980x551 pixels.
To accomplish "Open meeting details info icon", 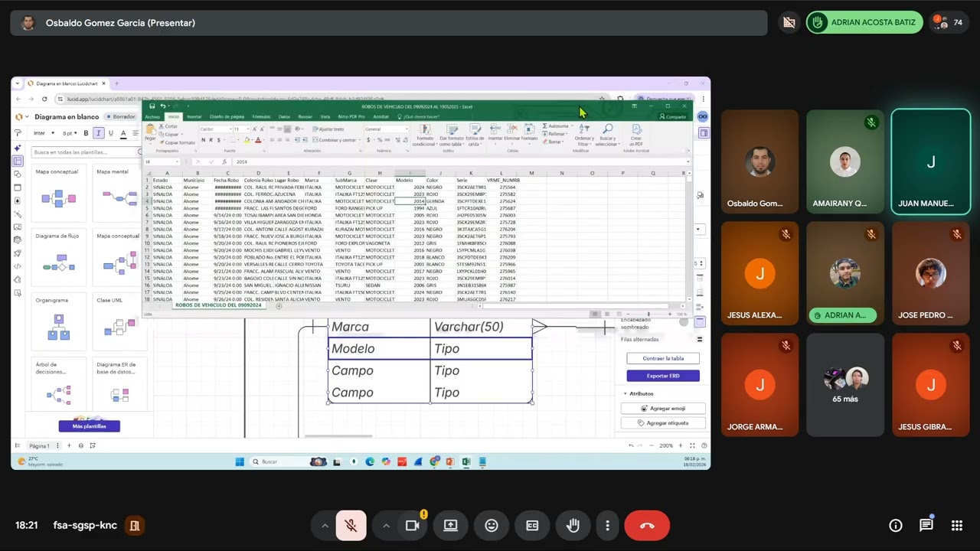I will pyautogui.click(x=896, y=526).
